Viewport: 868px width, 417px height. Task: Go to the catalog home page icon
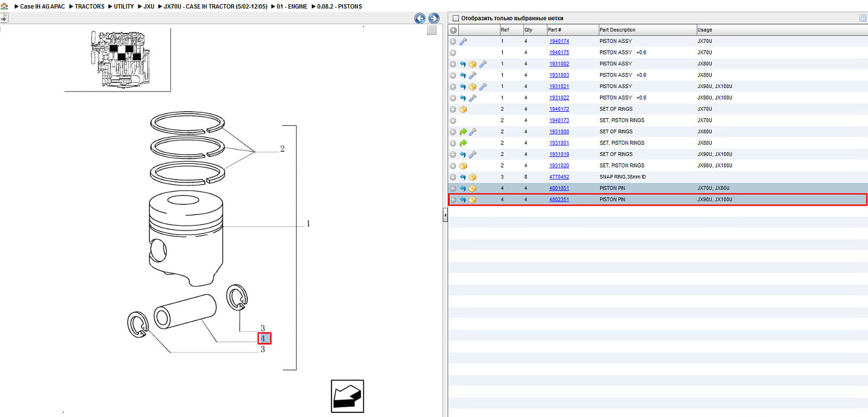[x=5, y=6]
